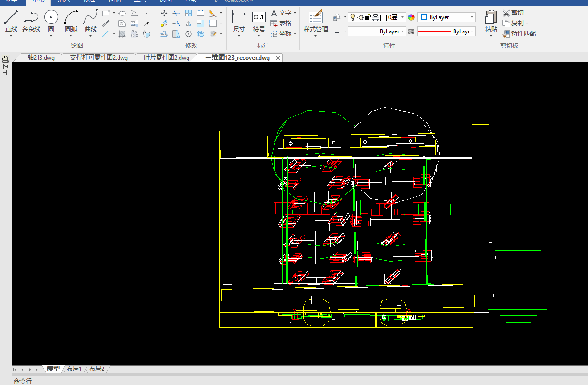
Task: Select the 模型 model tab
Action: click(53, 369)
